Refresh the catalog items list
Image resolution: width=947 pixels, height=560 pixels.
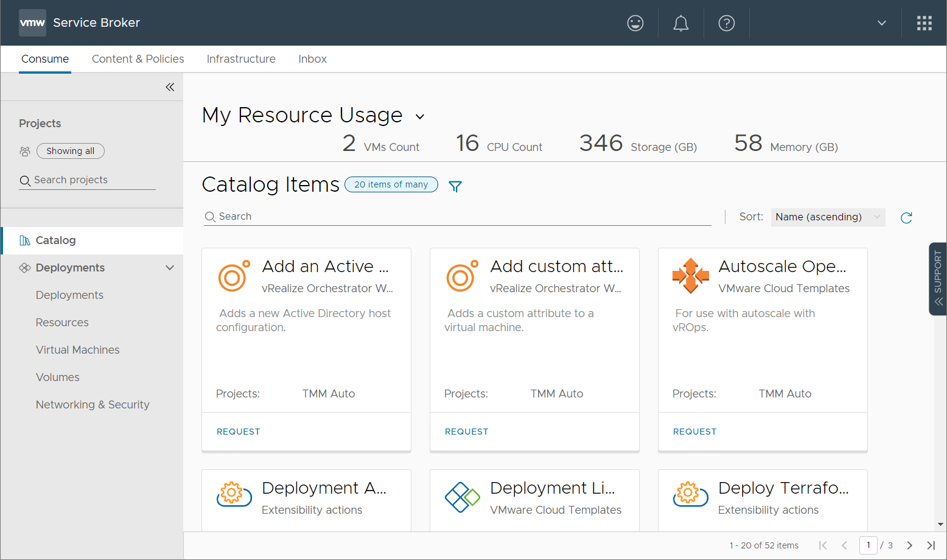(x=906, y=217)
